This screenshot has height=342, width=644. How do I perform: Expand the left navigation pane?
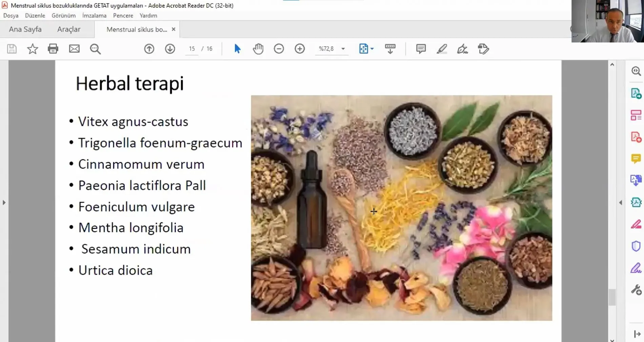4,203
